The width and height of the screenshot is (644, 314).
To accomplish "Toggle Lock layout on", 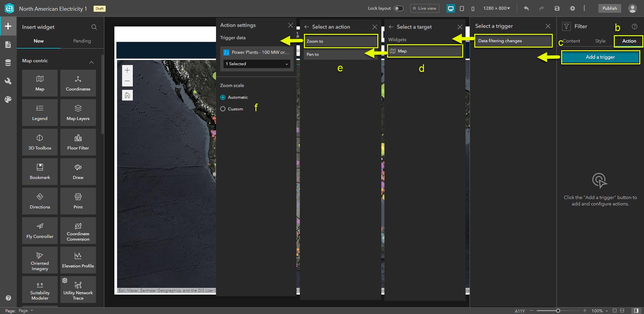I will pyautogui.click(x=399, y=8).
